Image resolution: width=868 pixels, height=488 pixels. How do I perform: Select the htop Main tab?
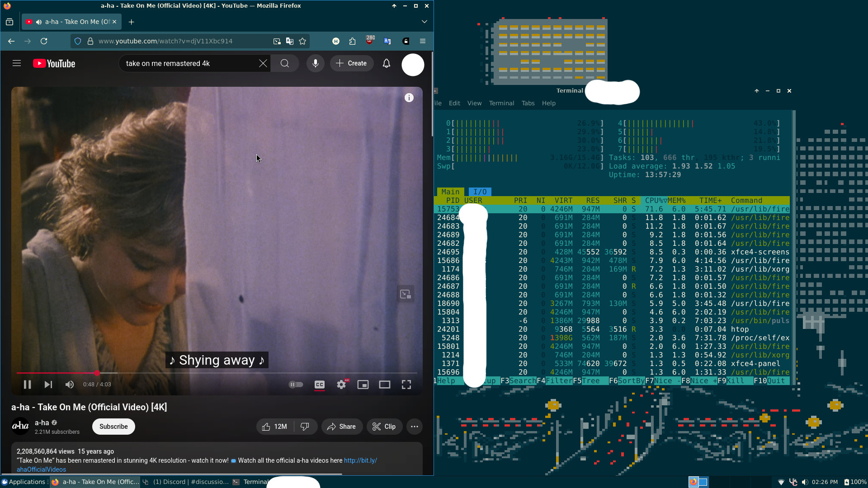450,192
